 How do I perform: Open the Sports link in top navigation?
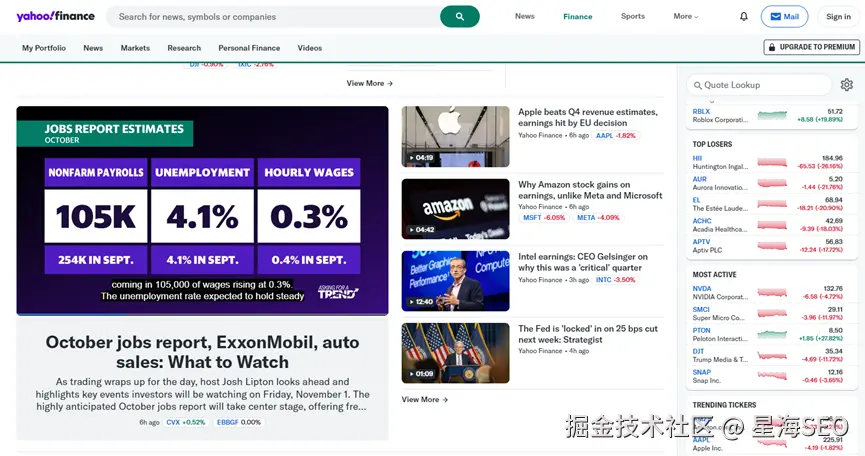point(633,17)
